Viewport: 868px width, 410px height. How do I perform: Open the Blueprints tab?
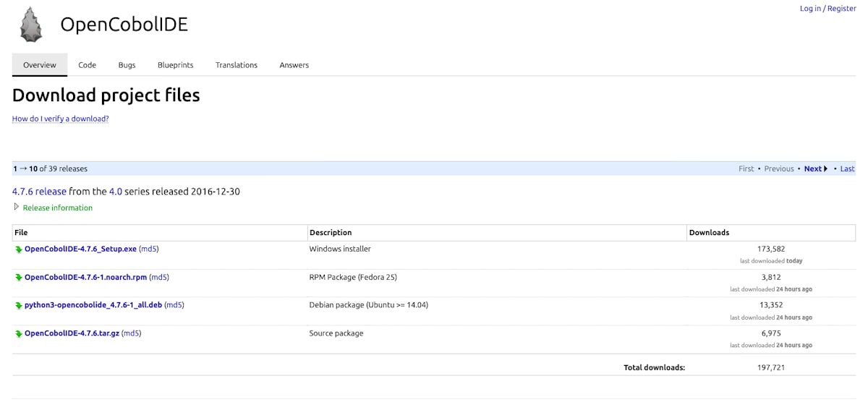point(175,65)
